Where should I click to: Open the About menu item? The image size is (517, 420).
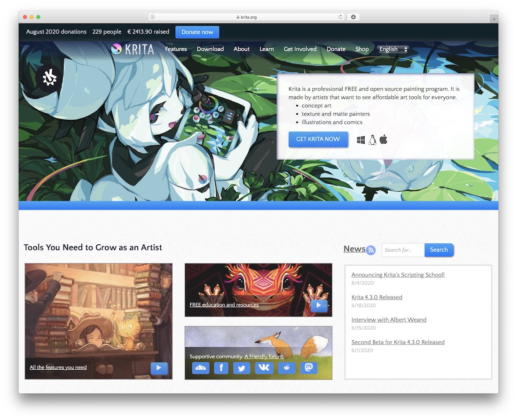click(x=242, y=49)
